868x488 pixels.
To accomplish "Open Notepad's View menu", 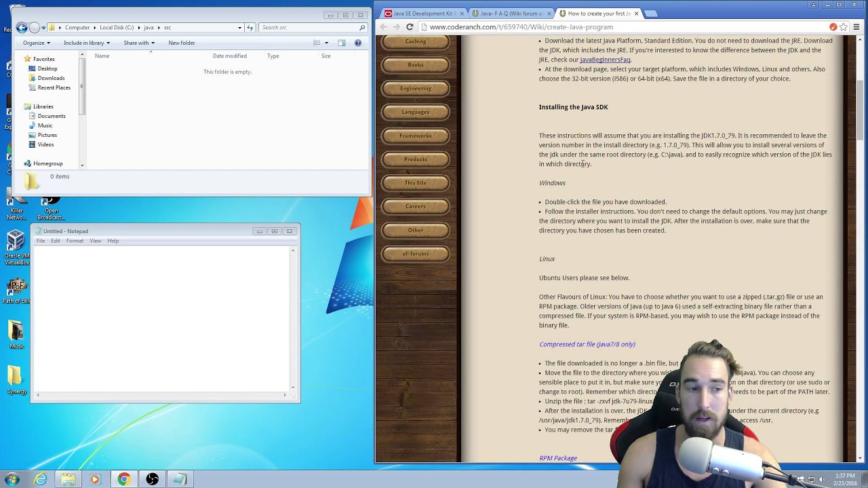I will click(x=96, y=241).
